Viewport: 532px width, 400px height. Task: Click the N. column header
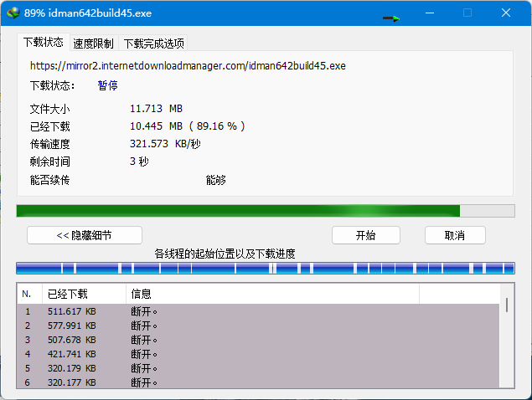(29, 294)
